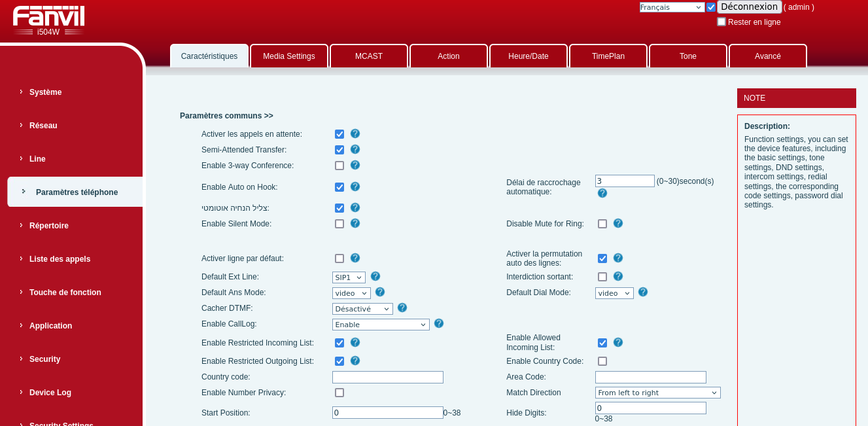Expand the Match Direction dropdown

657,393
